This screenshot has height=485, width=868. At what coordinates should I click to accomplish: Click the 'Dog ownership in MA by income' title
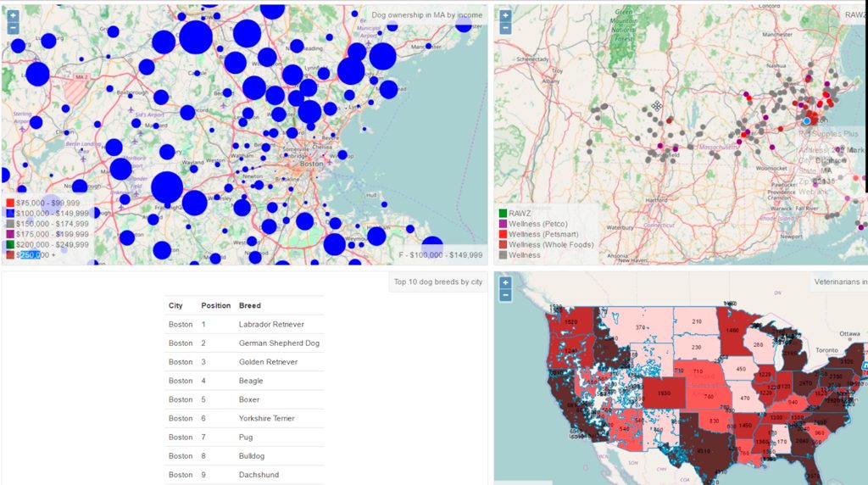click(x=426, y=15)
